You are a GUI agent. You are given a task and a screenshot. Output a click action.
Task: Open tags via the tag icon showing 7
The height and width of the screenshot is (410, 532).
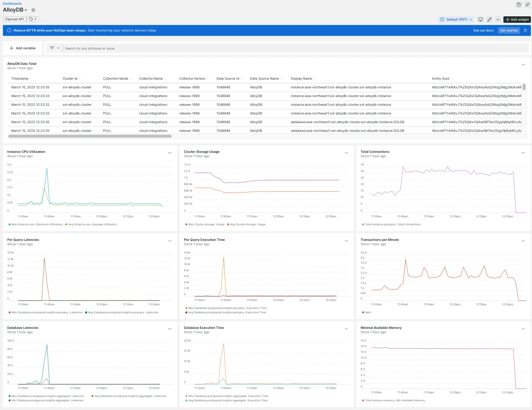pyautogui.click(x=33, y=19)
